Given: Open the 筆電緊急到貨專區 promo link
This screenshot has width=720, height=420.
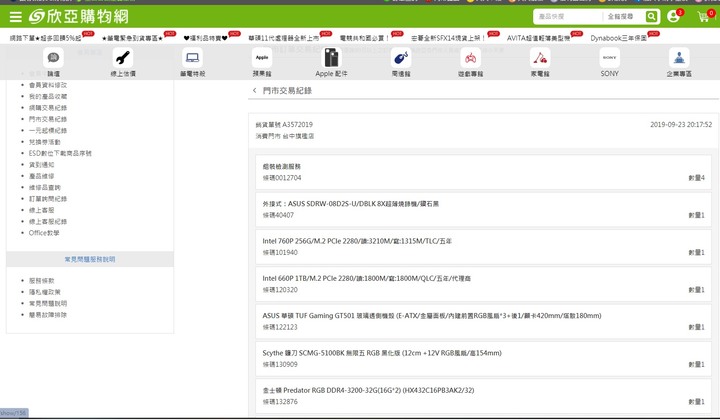Looking at the screenshot, I should [x=132, y=38].
